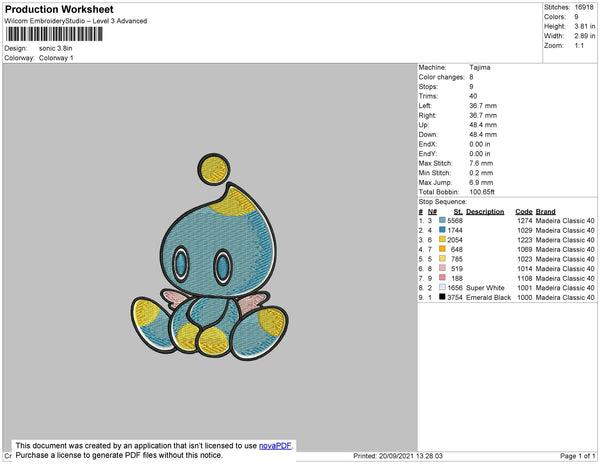Click the Up value '48.4 mm'

[483, 125]
